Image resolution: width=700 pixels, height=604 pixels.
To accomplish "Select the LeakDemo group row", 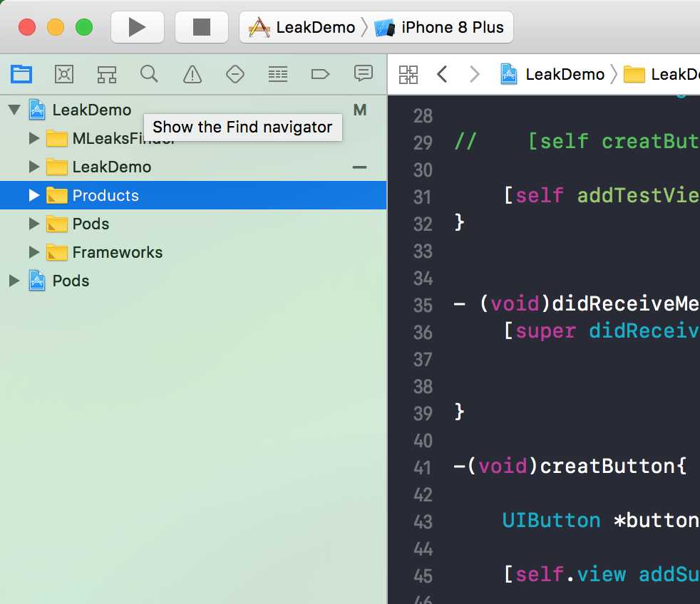I will [x=193, y=167].
